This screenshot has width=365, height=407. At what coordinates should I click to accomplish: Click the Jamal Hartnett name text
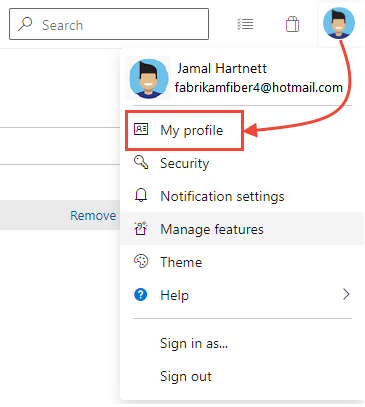point(222,69)
